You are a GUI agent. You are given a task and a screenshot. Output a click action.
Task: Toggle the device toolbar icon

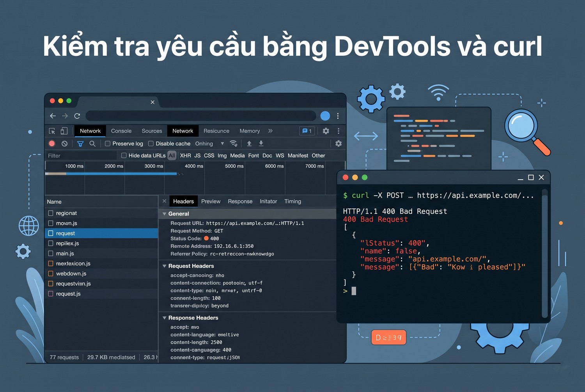64,131
